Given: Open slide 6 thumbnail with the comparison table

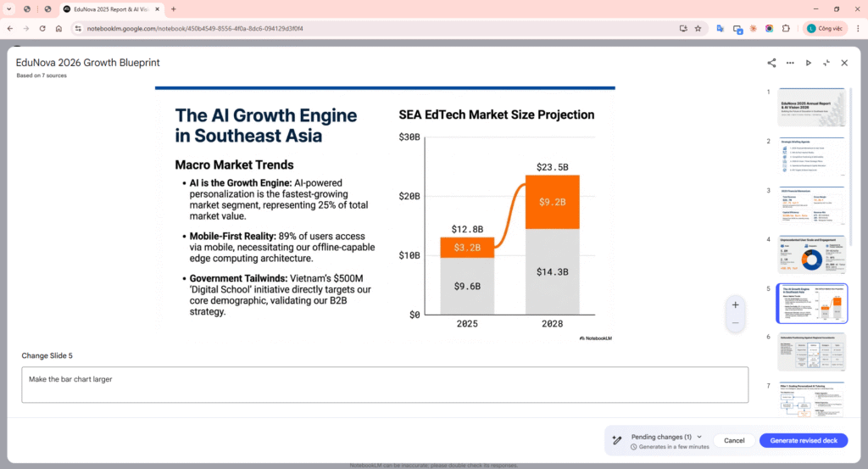Looking at the screenshot, I should tap(812, 352).
